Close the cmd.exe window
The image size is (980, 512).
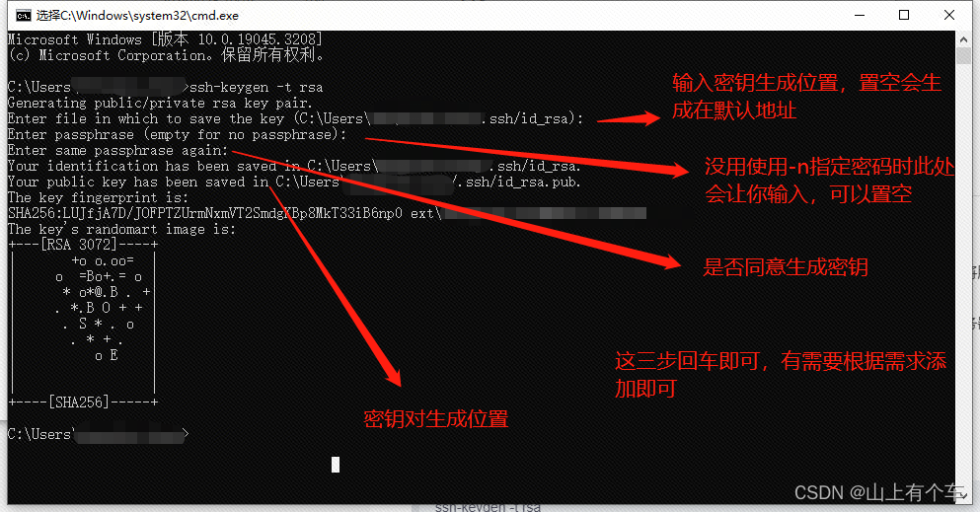(x=949, y=15)
